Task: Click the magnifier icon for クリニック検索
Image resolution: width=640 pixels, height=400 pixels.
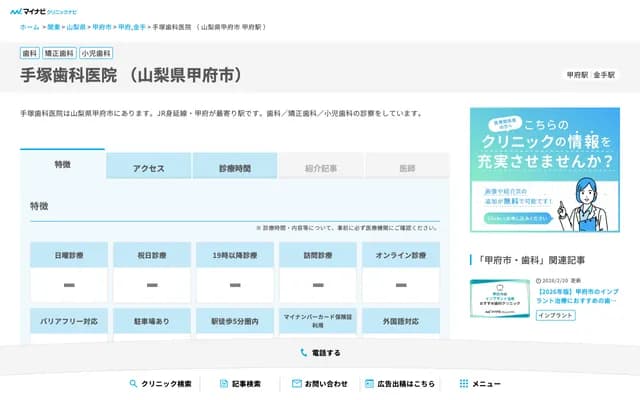Action: pyautogui.click(x=133, y=383)
